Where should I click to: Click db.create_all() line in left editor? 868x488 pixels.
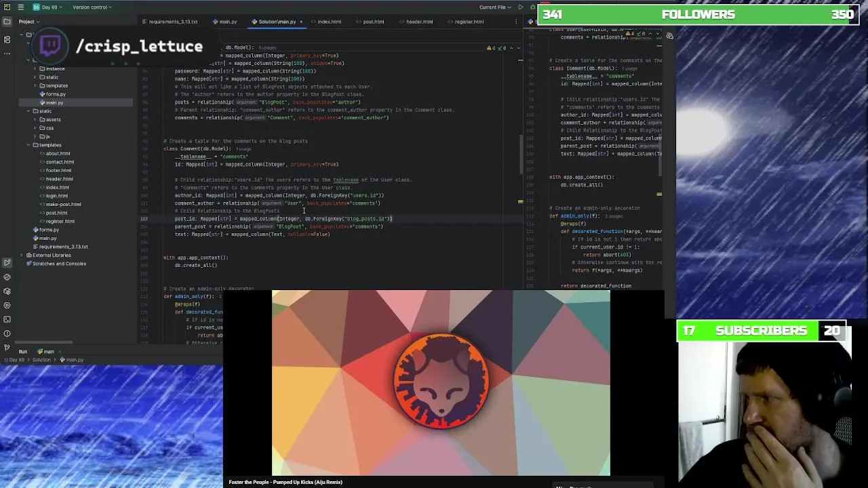click(x=195, y=266)
